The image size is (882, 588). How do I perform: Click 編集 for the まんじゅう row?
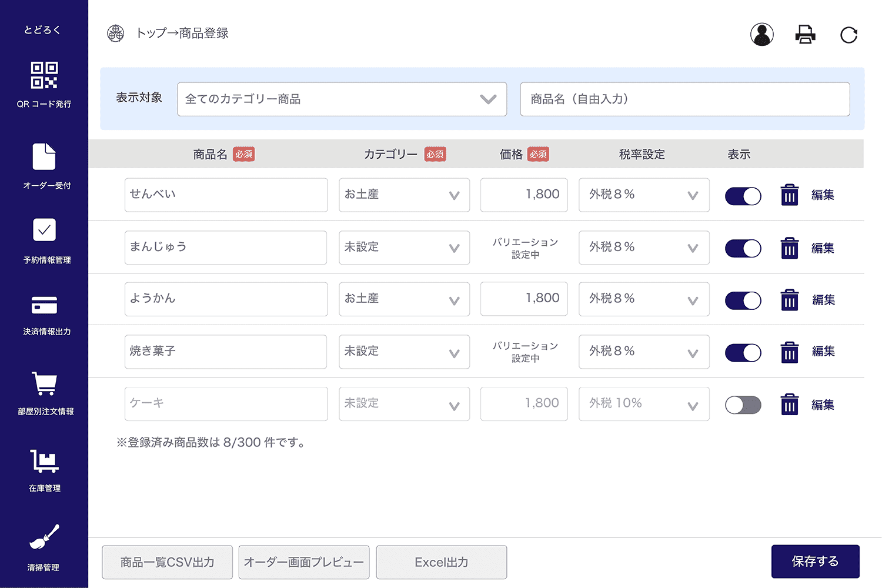click(822, 248)
